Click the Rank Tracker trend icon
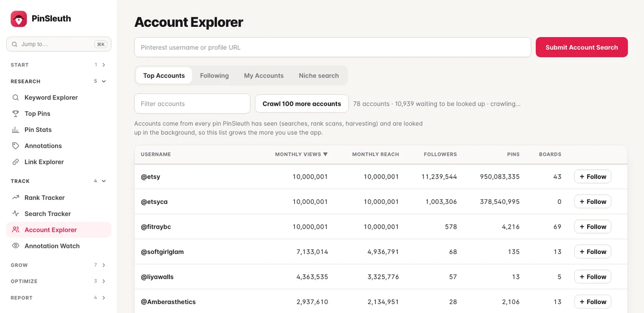Viewport: 644px width, 313px height. point(16,197)
